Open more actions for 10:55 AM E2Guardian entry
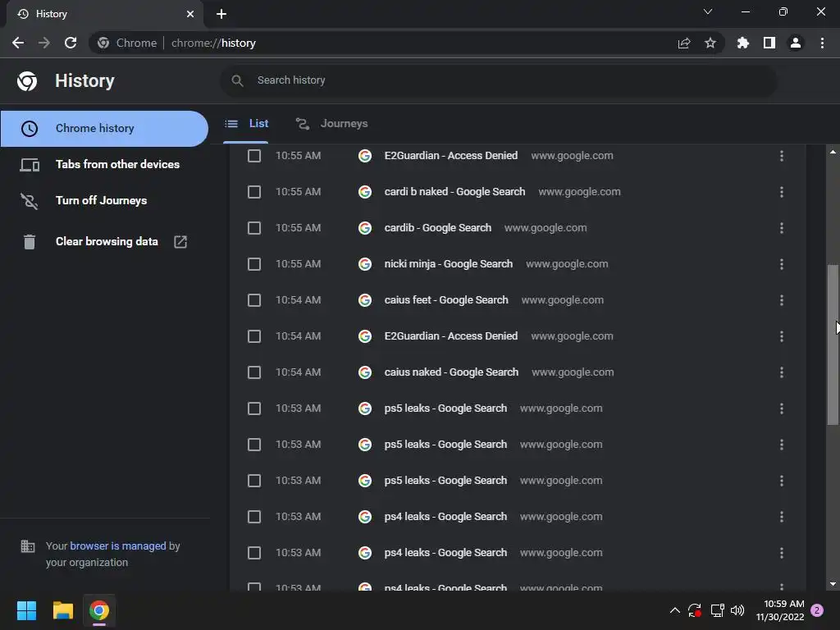Image resolution: width=840 pixels, height=630 pixels. click(782, 156)
